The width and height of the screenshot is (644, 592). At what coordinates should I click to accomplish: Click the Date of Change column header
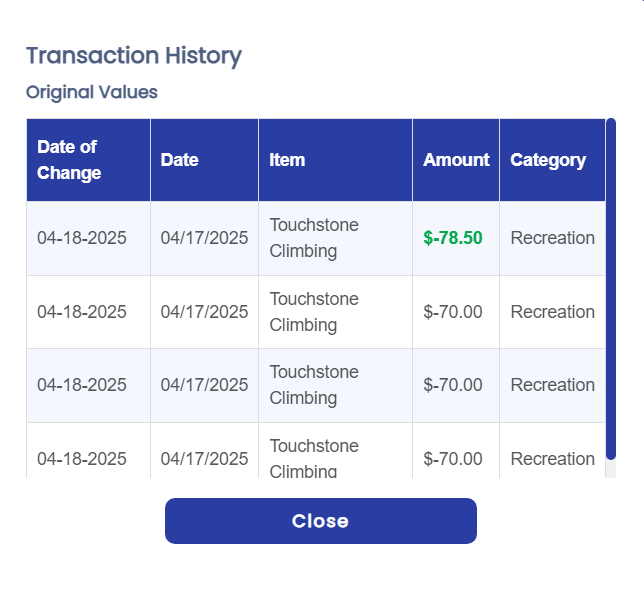pos(69,160)
